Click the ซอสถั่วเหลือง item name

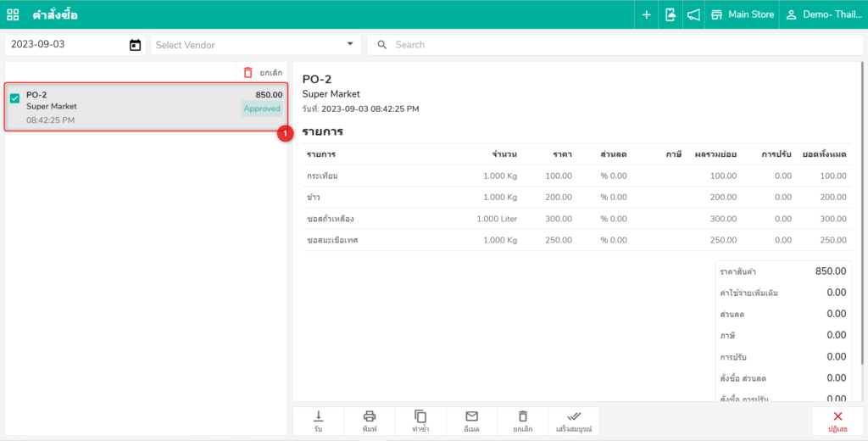[331, 219]
